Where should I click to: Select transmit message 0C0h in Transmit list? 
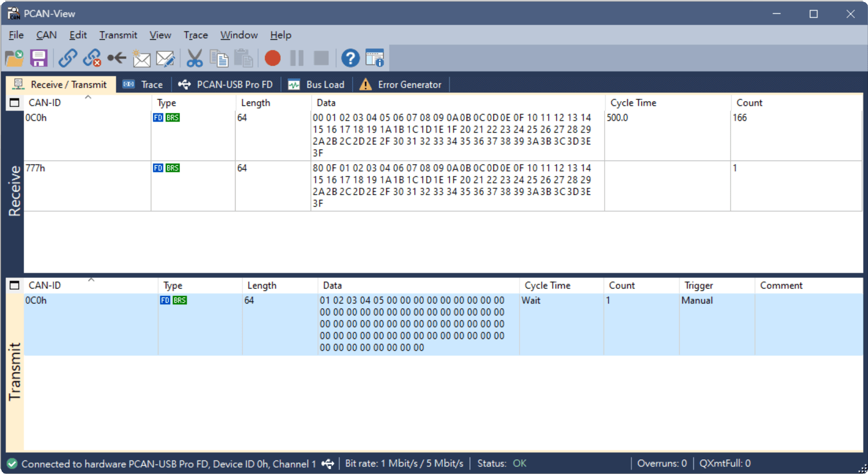[x=443, y=324]
